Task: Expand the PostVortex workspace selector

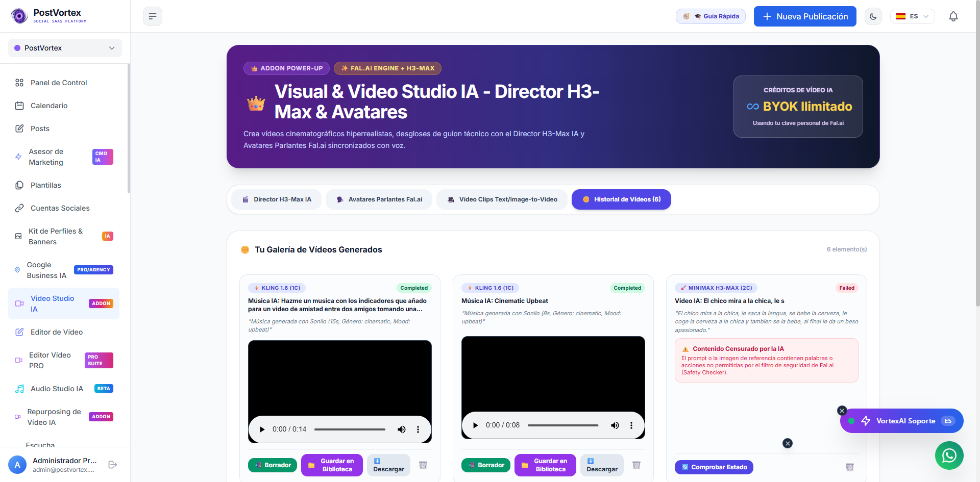Action: click(x=65, y=48)
